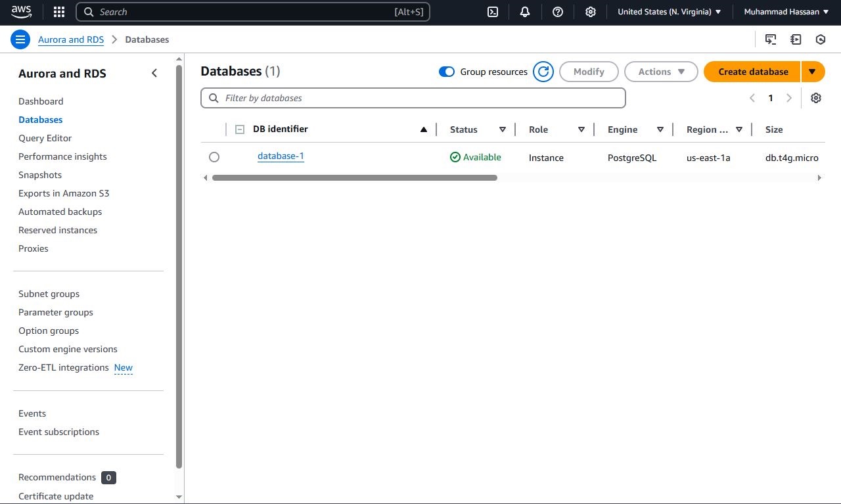This screenshot has width=841, height=504.
Task: Toggle the hamburger navigation menu
Action: [20, 39]
